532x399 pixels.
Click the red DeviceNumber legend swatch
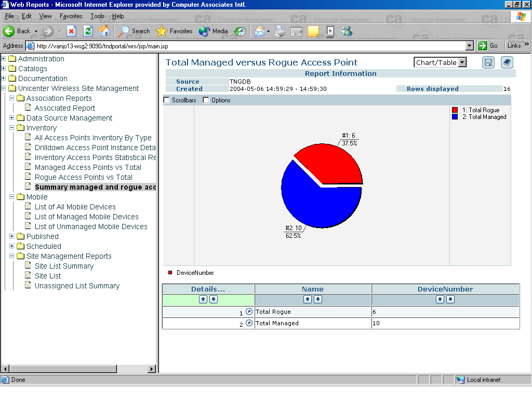pyautogui.click(x=170, y=272)
